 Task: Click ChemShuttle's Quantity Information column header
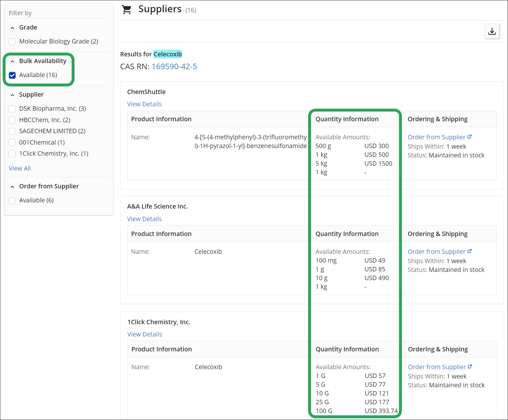(347, 119)
